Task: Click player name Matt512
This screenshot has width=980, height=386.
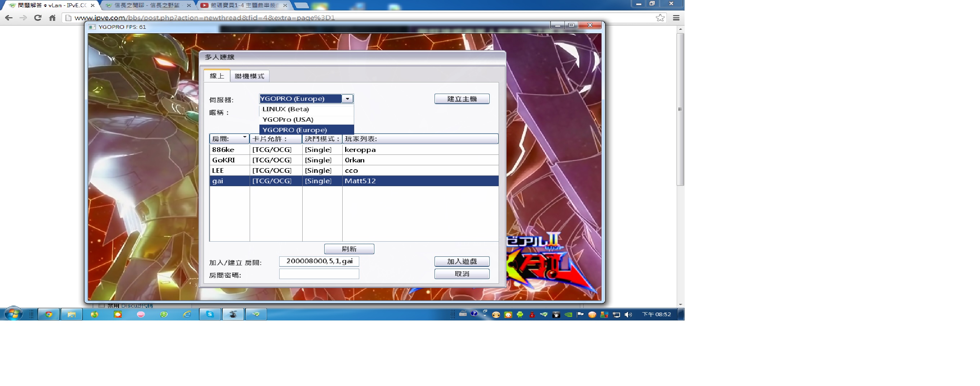Action: pos(360,181)
